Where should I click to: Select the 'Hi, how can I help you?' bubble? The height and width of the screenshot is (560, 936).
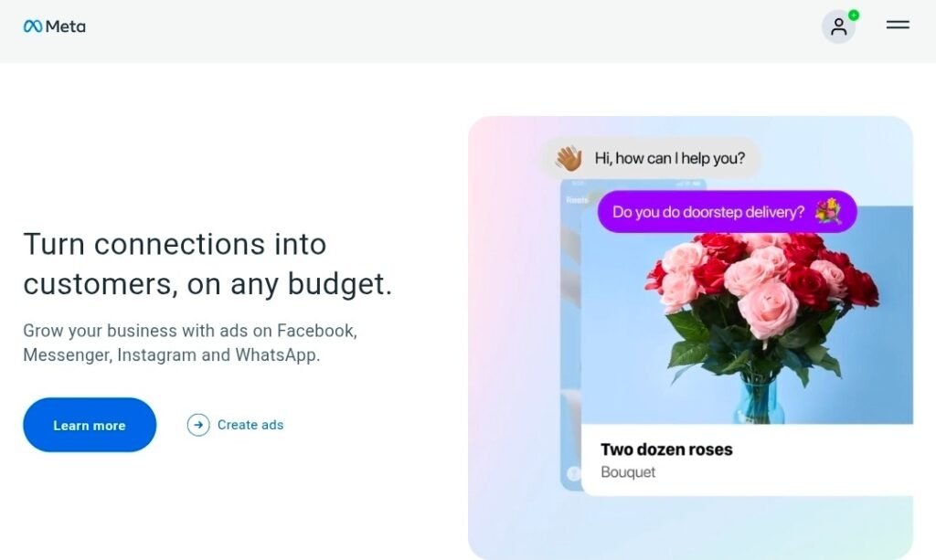[x=669, y=158]
